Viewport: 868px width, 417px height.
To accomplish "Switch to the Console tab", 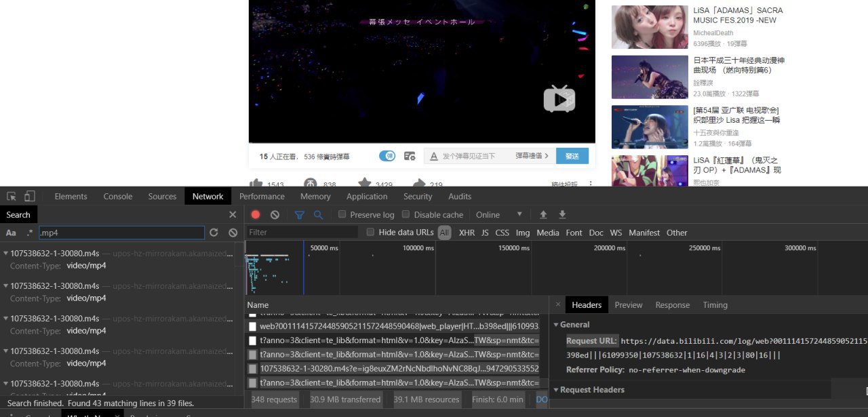I will pos(118,197).
